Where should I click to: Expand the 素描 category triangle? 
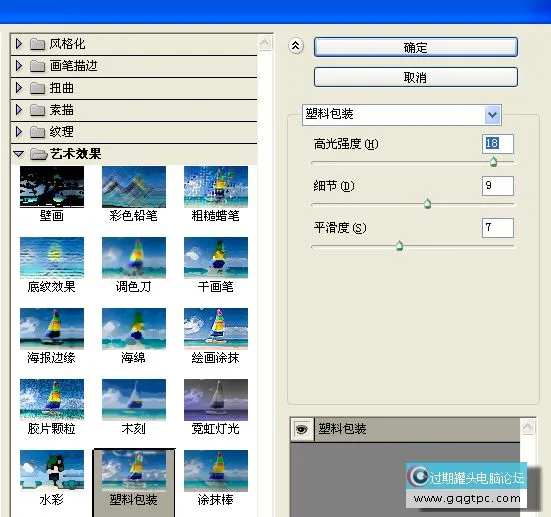click(x=19, y=110)
